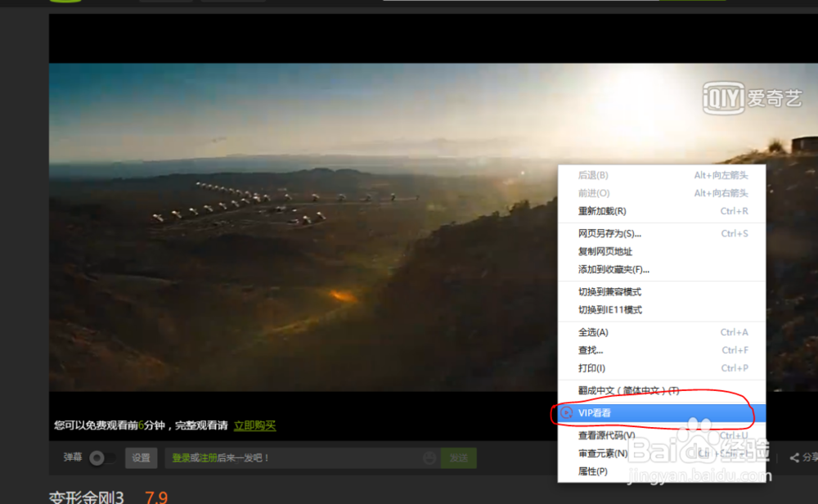Screen dimensions: 818x504
Task: Click the "立即购买" purchase link
Action: tap(254, 425)
